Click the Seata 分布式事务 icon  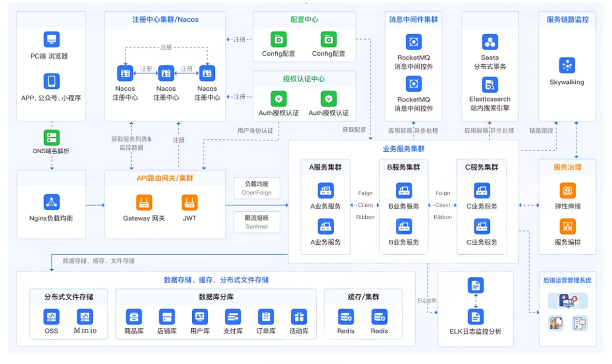(x=490, y=41)
